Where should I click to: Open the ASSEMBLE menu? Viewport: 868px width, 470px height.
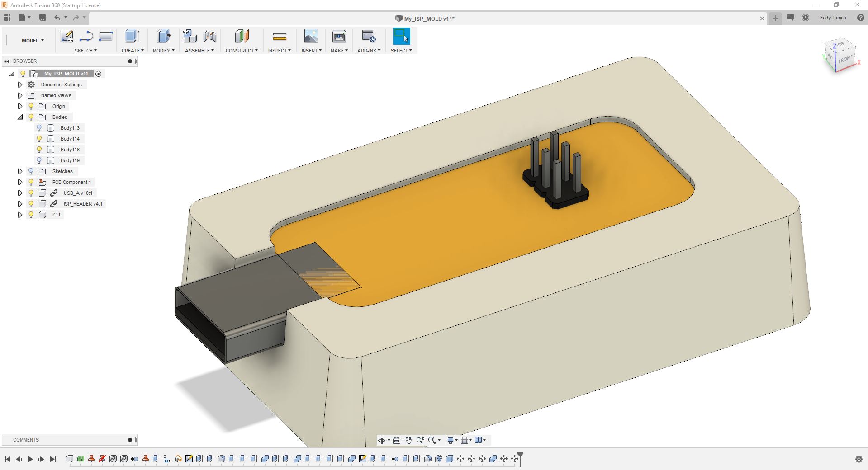tap(199, 51)
